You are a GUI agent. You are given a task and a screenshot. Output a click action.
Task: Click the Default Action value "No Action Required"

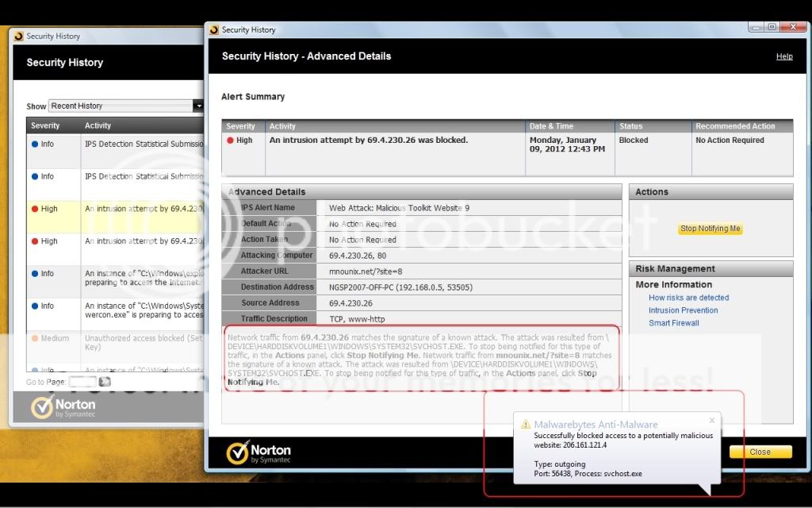[362, 224]
